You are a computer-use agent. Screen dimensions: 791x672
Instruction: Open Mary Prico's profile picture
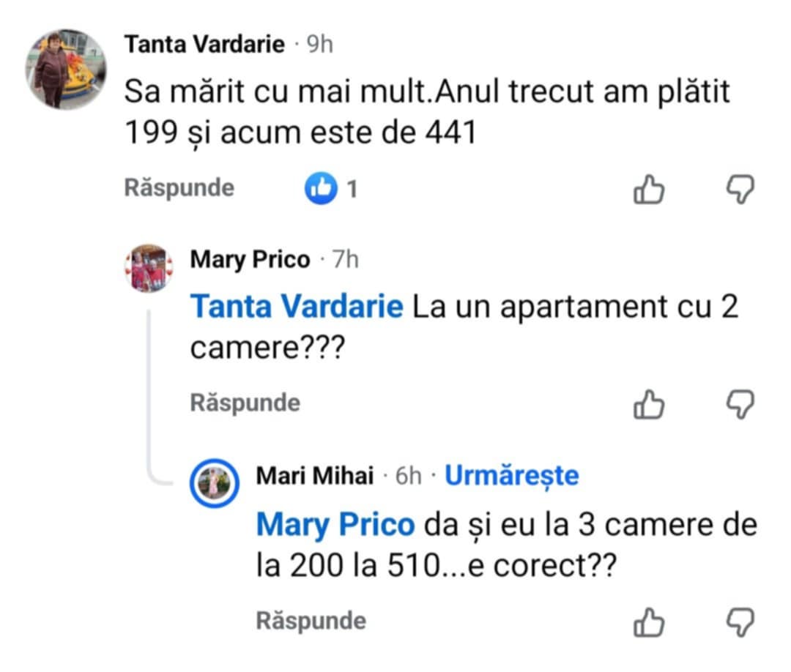coord(150,268)
